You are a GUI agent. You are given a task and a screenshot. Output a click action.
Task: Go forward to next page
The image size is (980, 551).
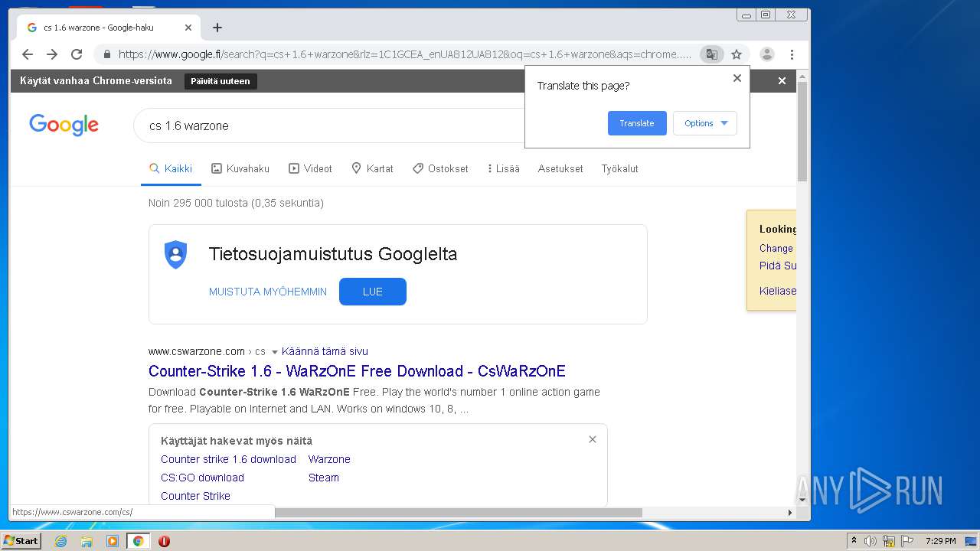click(52, 54)
